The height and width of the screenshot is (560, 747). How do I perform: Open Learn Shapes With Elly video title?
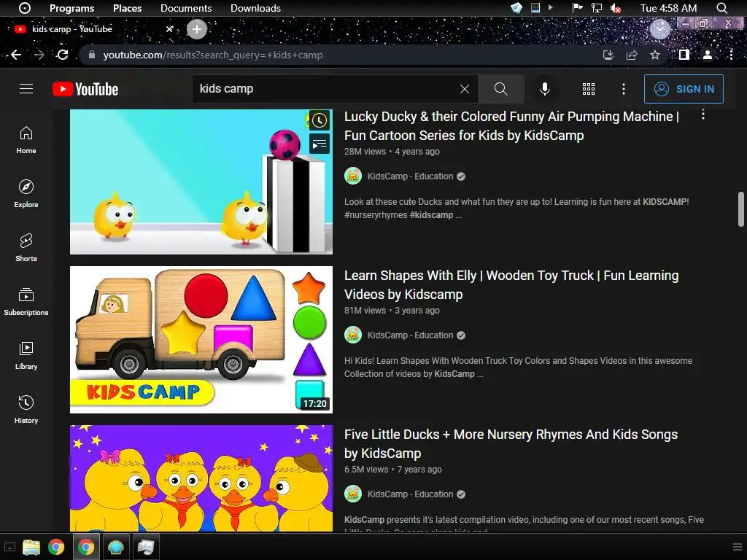point(511,285)
